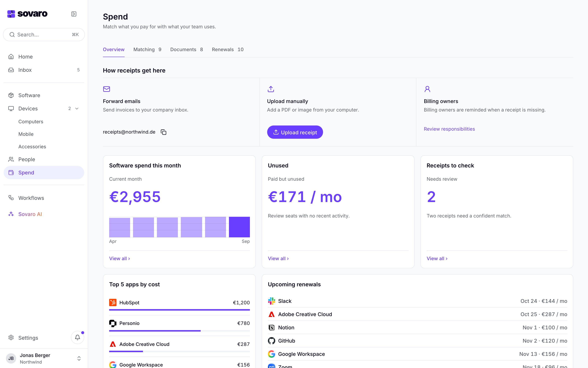Click the Adobe Creative Cloud renewal row
Screen dimensions: 588x368
pos(417,314)
